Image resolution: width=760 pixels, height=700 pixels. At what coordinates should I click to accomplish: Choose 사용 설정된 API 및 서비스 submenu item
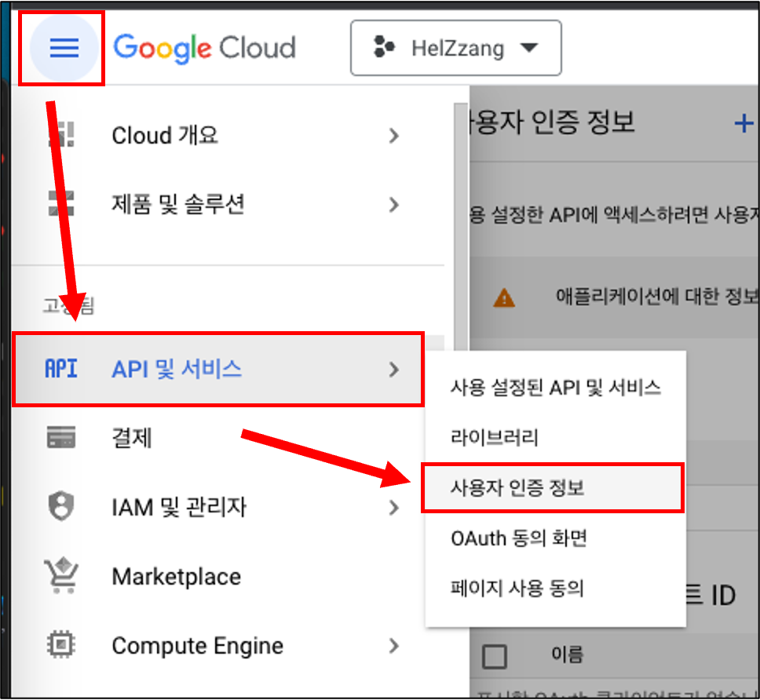tap(555, 388)
